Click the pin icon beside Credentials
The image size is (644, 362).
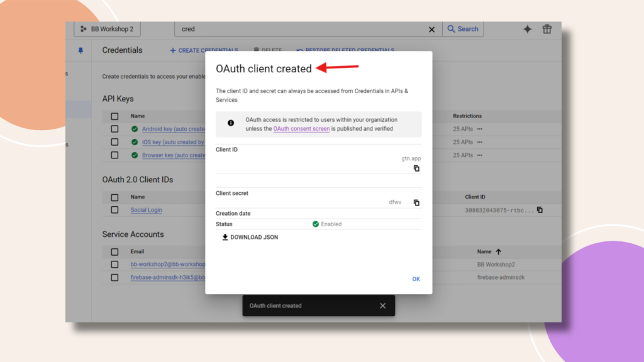(80, 50)
